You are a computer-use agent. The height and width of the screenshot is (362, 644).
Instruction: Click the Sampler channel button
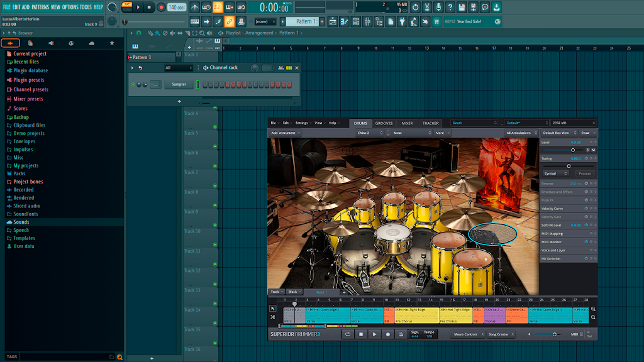click(x=179, y=85)
